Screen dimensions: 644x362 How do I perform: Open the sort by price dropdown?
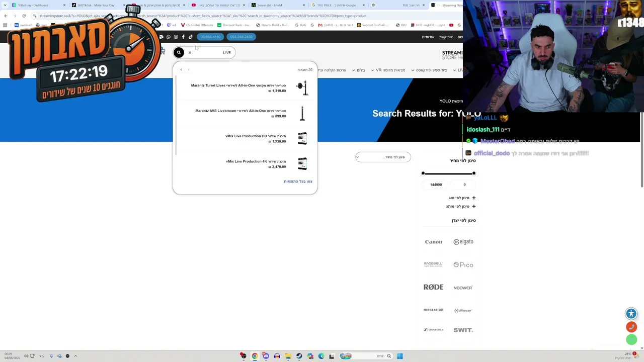tap(383, 157)
